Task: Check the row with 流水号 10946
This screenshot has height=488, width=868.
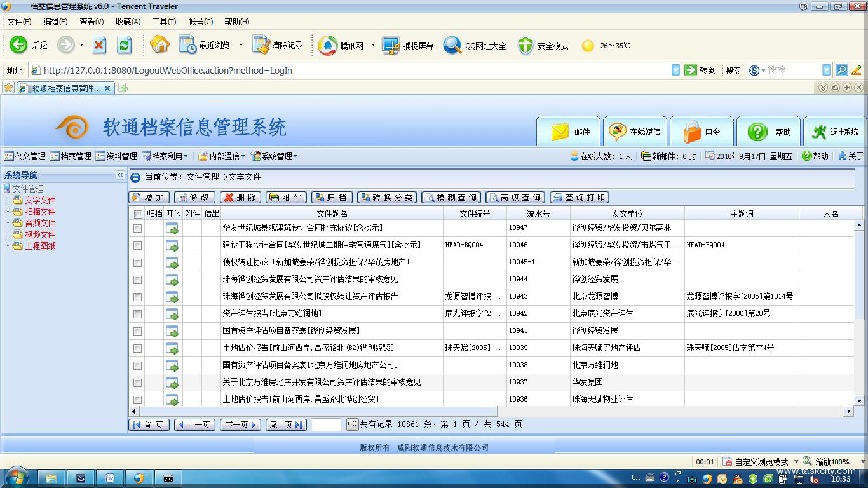Action: coord(137,245)
